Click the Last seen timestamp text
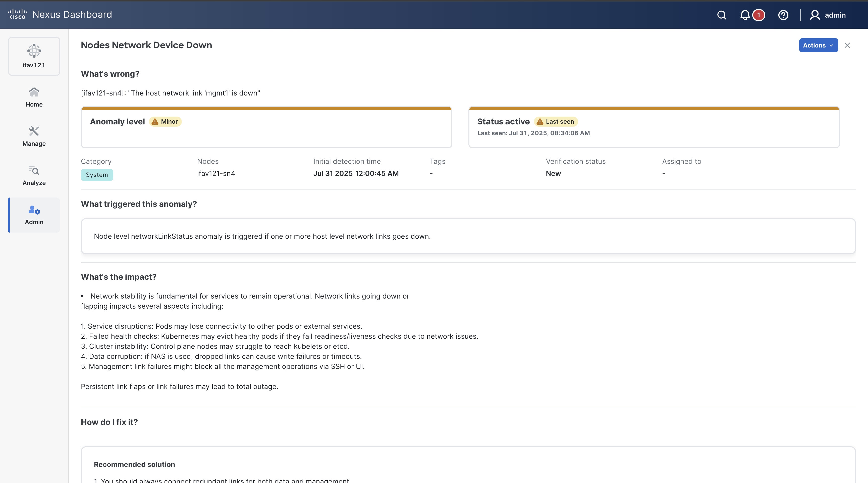The width and height of the screenshot is (868, 483). [533, 133]
